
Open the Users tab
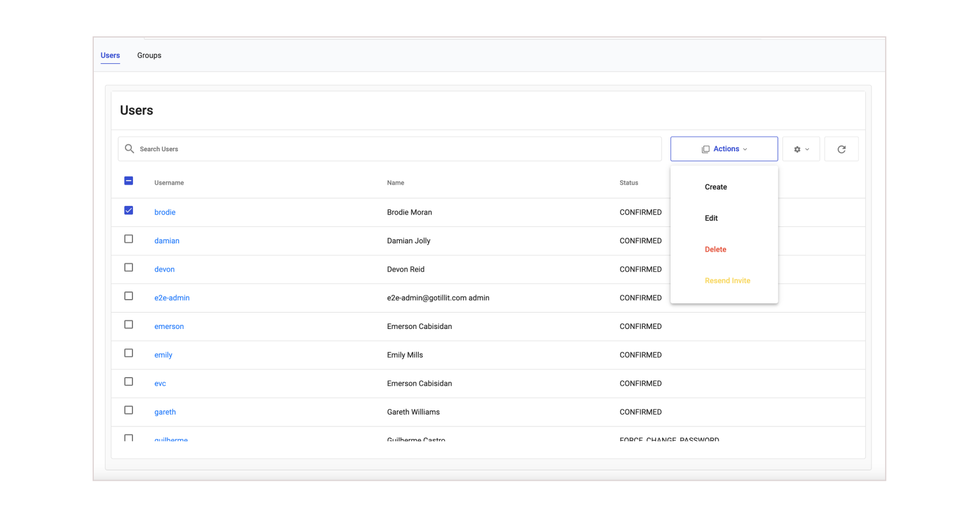(x=110, y=56)
